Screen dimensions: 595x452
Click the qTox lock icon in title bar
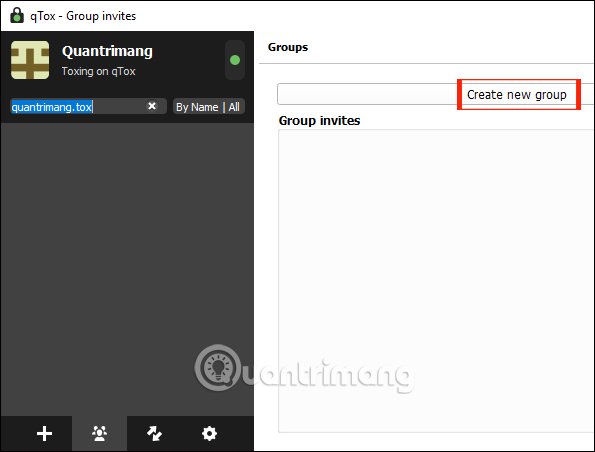coord(17,16)
